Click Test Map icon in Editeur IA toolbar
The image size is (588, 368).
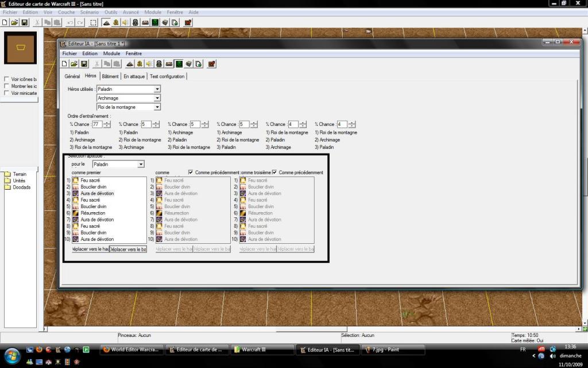tap(211, 64)
